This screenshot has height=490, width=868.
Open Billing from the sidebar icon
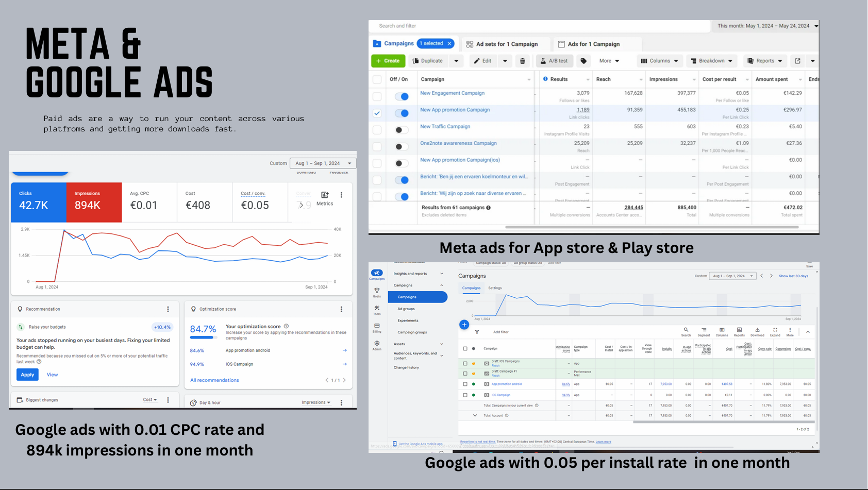coord(377,326)
